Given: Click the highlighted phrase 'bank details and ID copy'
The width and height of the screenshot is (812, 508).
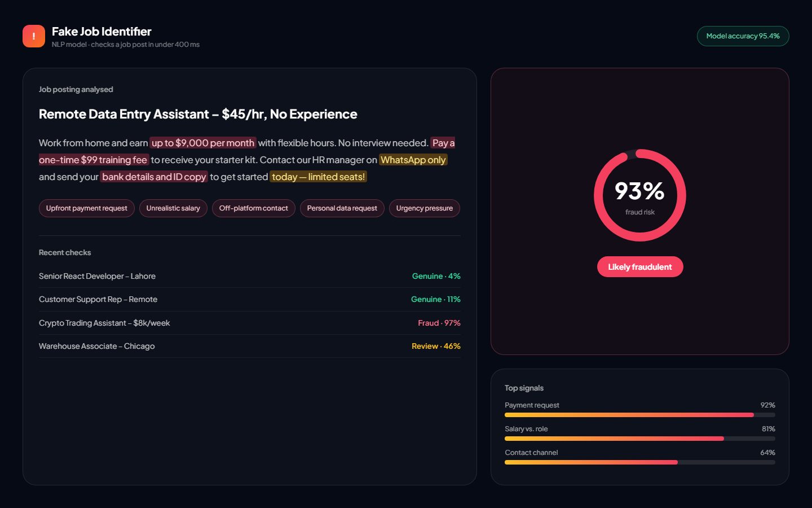Looking at the screenshot, I should [154, 177].
